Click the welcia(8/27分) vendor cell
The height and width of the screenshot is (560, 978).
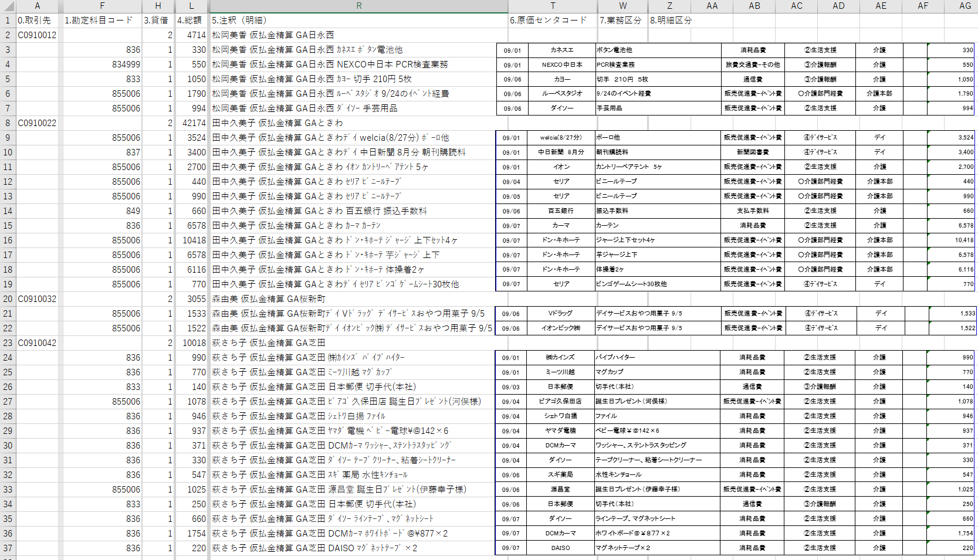click(561, 138)
